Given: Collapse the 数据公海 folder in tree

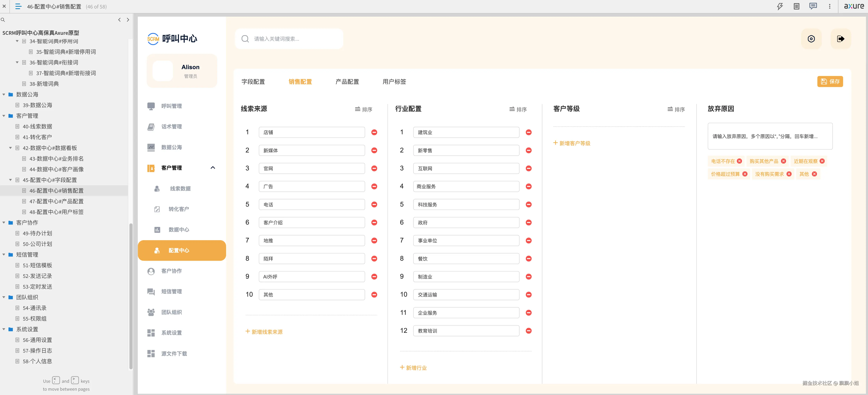Looking at the screenshot, I should click(4, 94).
